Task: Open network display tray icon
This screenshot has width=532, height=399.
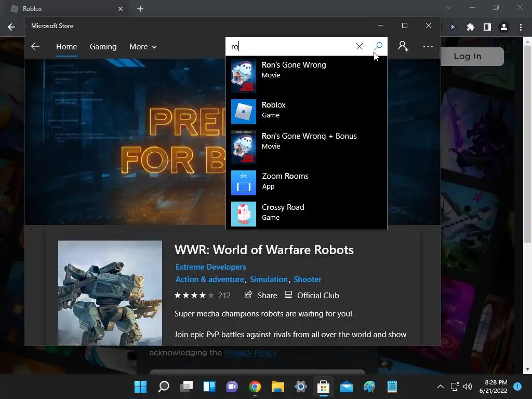Action: point(455,387)
